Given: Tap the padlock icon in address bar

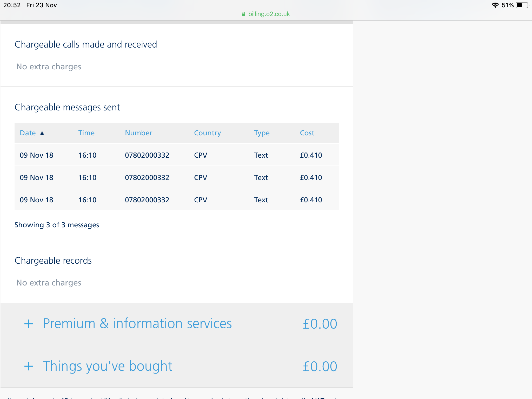Looking at the screenshot, I should (243, 14).
